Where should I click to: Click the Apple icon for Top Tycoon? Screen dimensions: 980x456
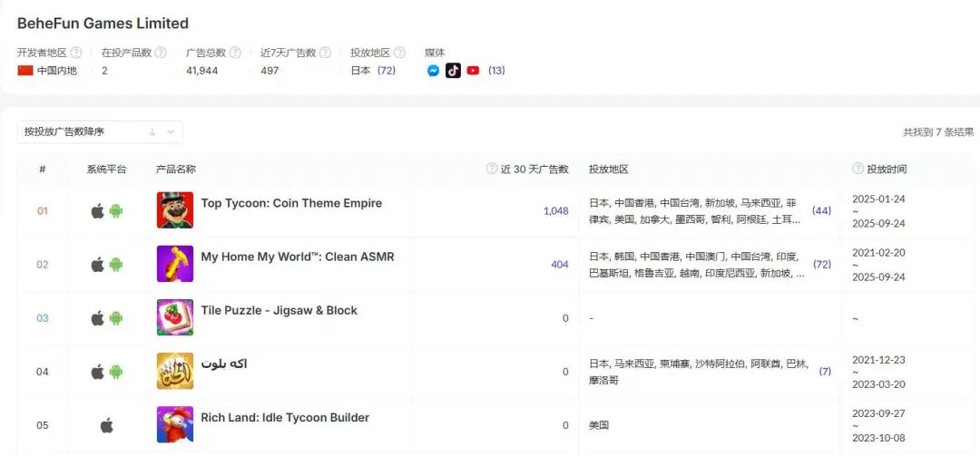(97, 211)
